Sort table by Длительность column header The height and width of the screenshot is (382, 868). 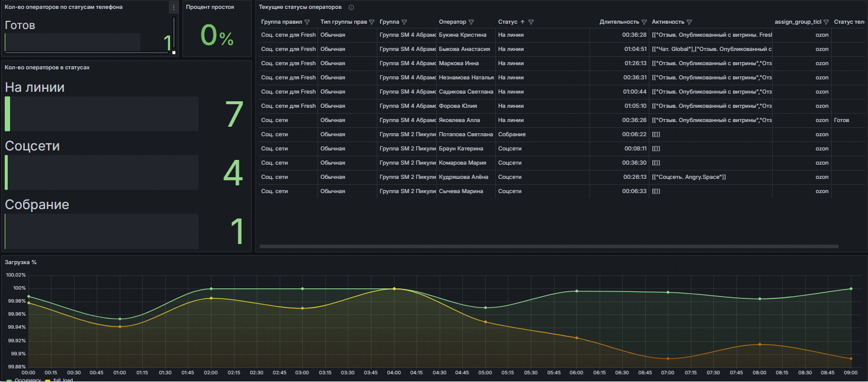coord(619,22)
